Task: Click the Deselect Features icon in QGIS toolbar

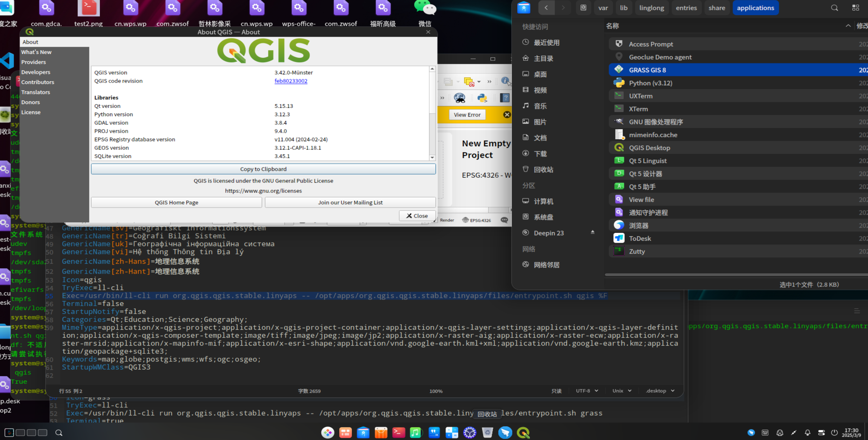Action: (x=469, y=82)
